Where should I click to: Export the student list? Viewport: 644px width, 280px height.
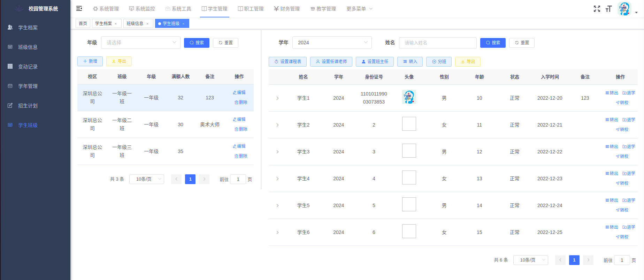(x=468, y=62)
